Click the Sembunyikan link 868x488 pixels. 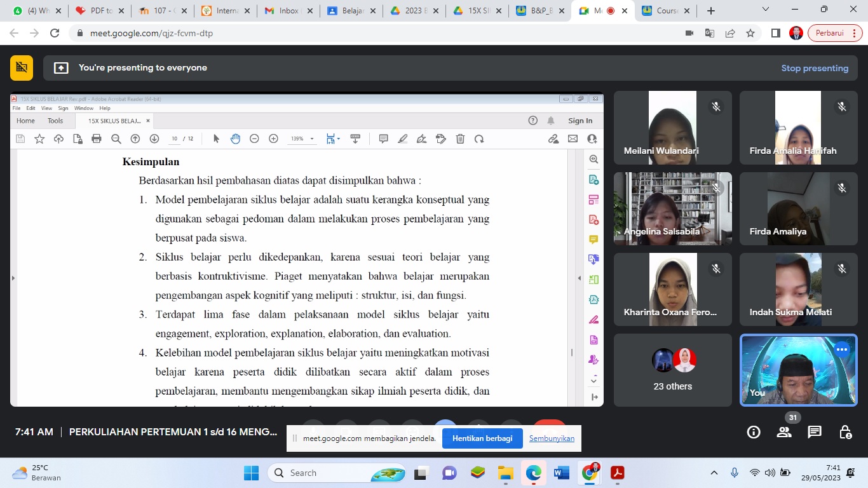pyautogui.click(x=552, y=438)
